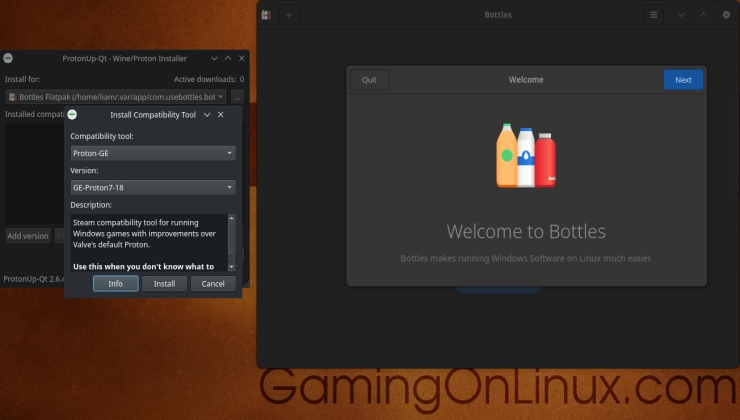Click Add version in ProtonUp-Qt window
The image size is (740, 420).
tap(28, 236)
